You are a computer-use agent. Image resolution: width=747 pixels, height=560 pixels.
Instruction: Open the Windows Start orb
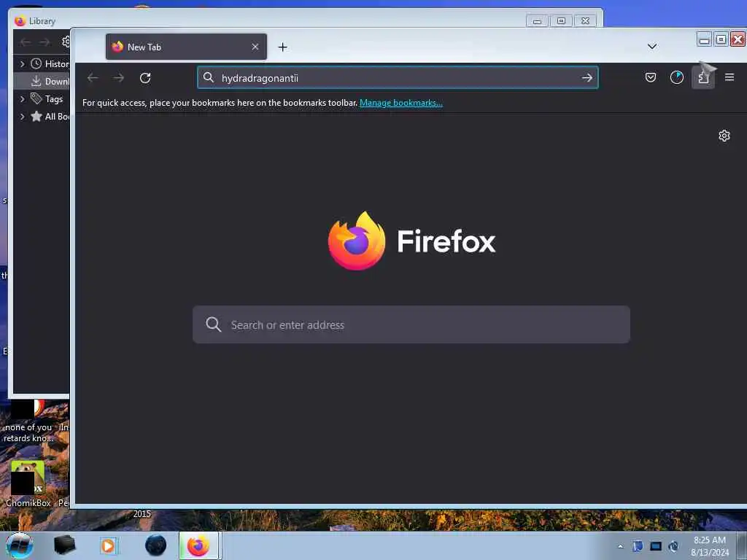[x=19, y=545]
